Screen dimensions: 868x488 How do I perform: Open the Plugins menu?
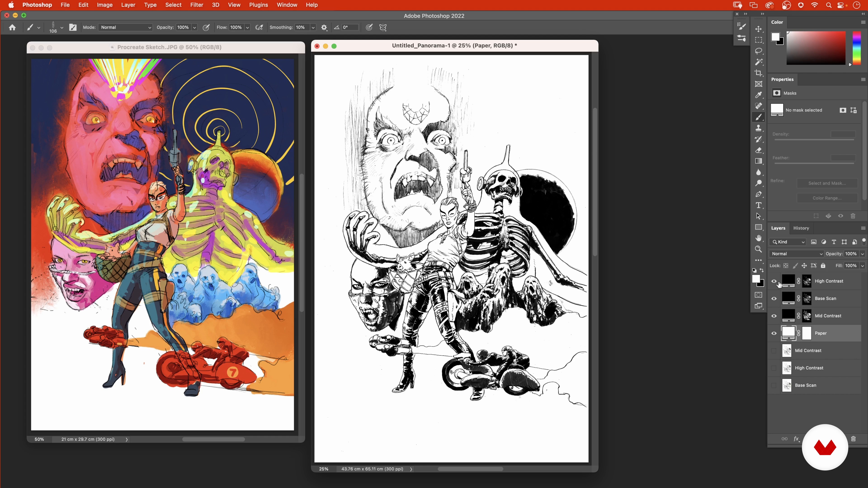(x=258, y=5)
